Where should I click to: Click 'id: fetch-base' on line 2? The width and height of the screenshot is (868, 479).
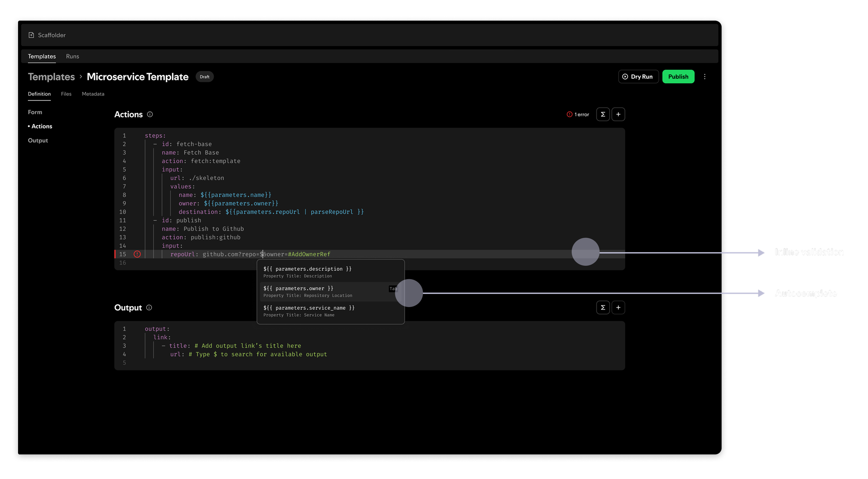[x=186, y=144]
